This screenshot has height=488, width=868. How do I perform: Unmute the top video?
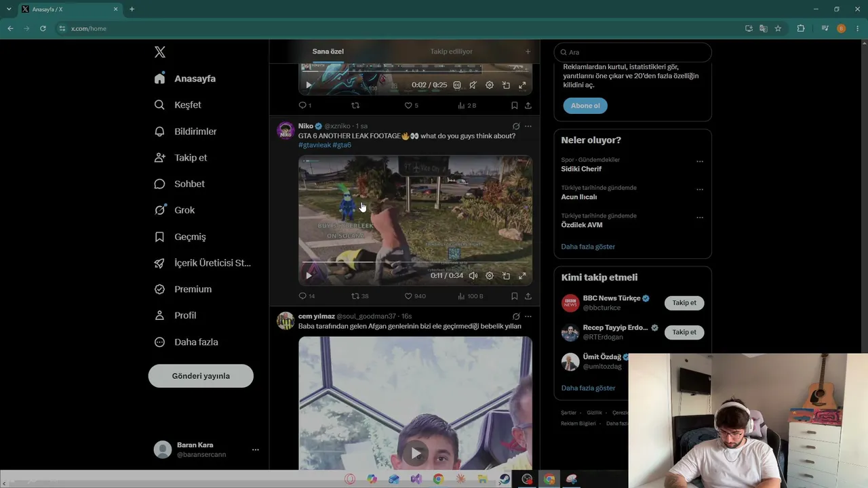473,85
